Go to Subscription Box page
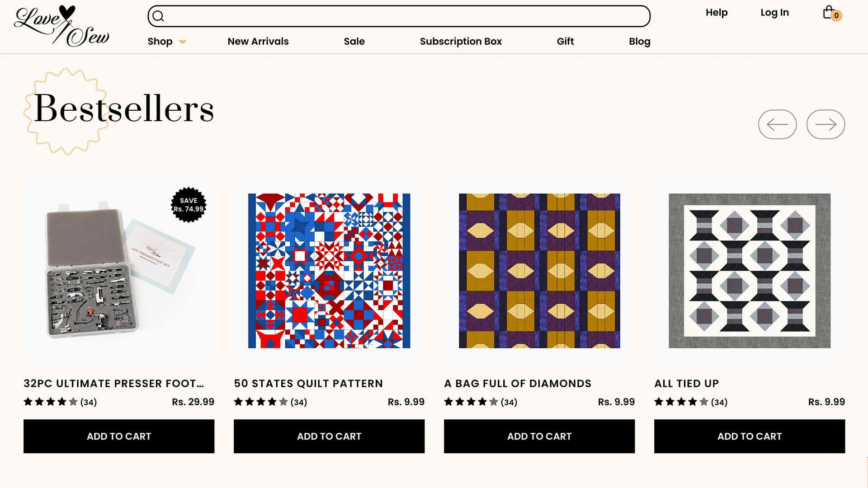 click(461, 42)
